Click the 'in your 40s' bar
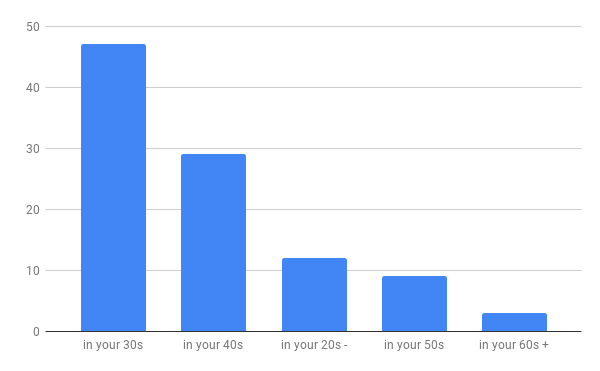This screenshot has width=600, height=371. click(213, 242)
